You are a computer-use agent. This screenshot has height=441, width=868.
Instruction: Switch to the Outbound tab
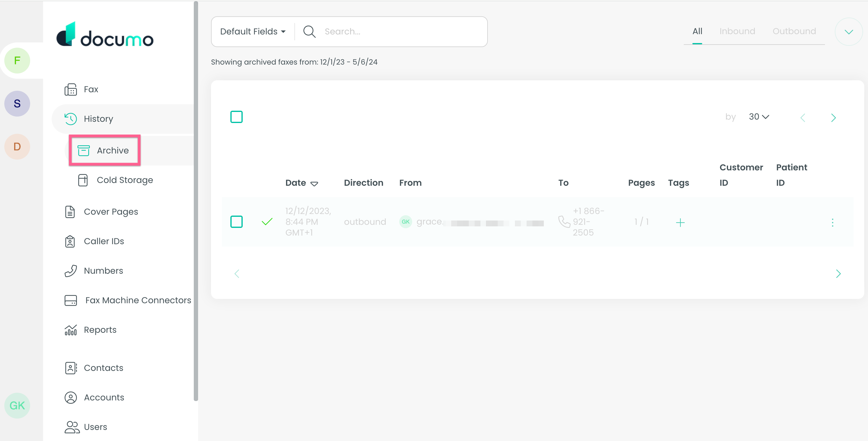[794, 31]
